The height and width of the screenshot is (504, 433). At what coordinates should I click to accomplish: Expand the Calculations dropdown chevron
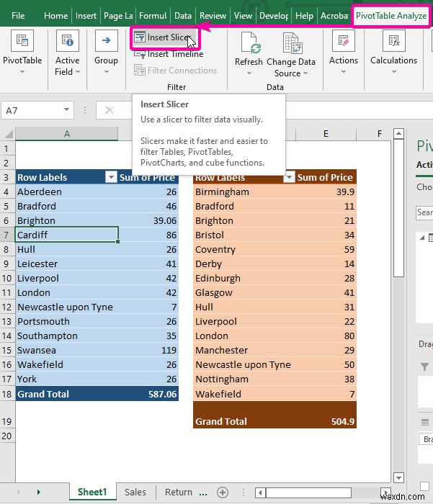pyautogui.click(x=394, y=71)
